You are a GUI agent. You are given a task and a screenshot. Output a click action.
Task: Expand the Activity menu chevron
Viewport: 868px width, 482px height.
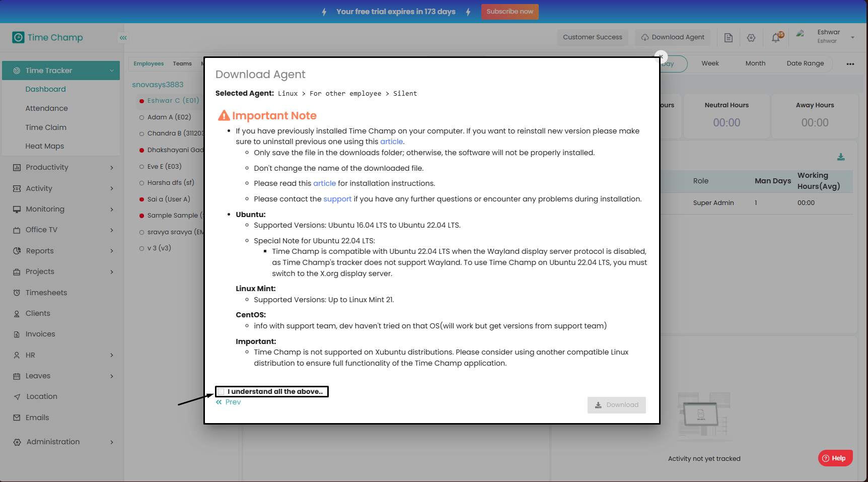click(112, 188)
